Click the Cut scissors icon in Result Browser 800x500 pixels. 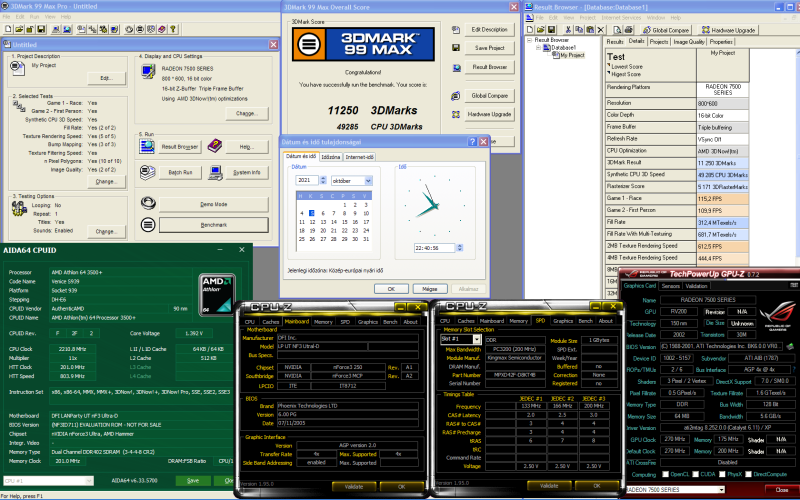pyautogui.click(x=568, y=30)
